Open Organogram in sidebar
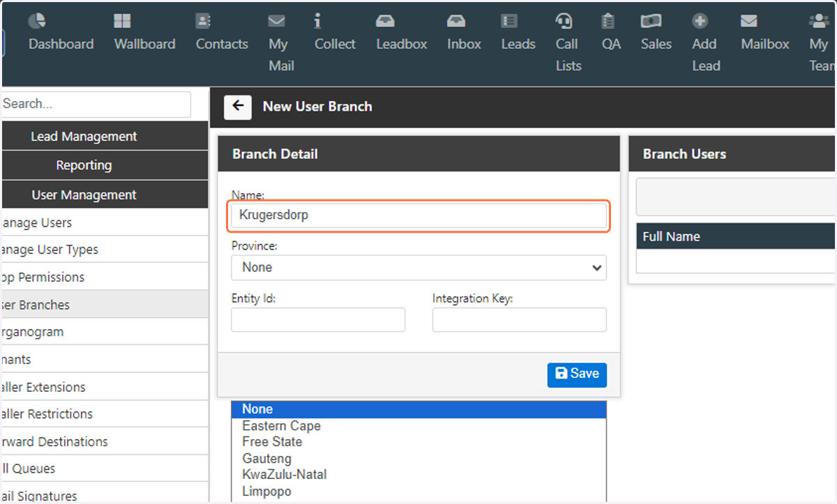Viewport: 837px width, 504px height. pos(105,332)
